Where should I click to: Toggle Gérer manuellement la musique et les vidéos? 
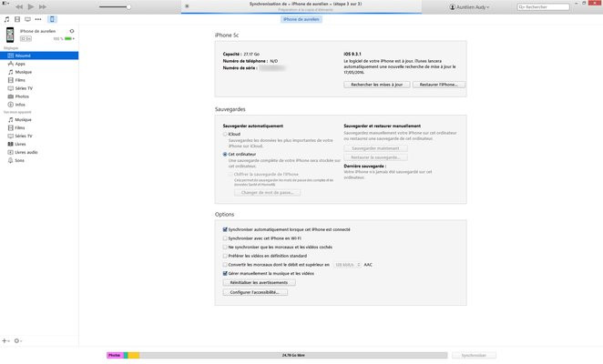[x=225, y=274]
